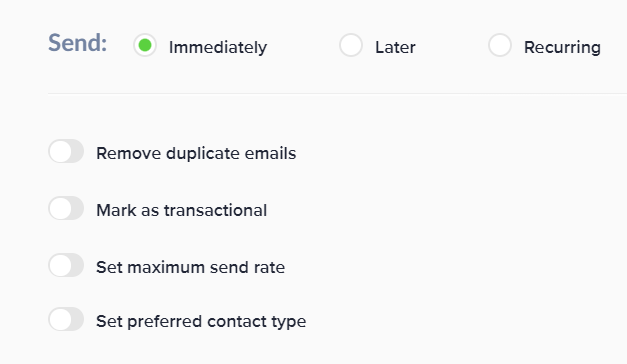Click the Immediately label text
Screen dimensions: 627x364
coord(218,47)
